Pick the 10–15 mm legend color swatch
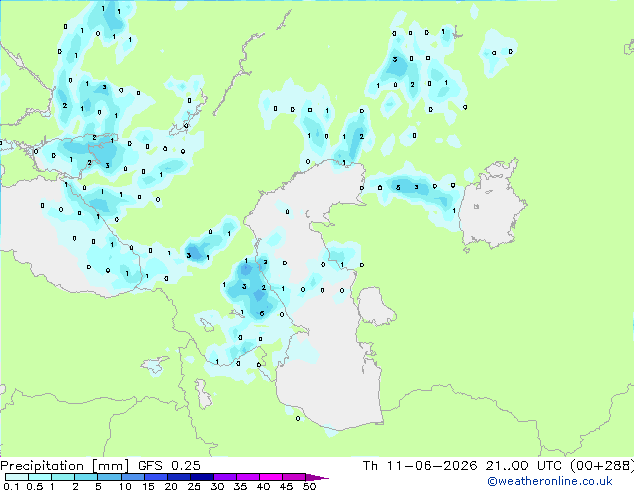634x490 pixels. (132, 477)
